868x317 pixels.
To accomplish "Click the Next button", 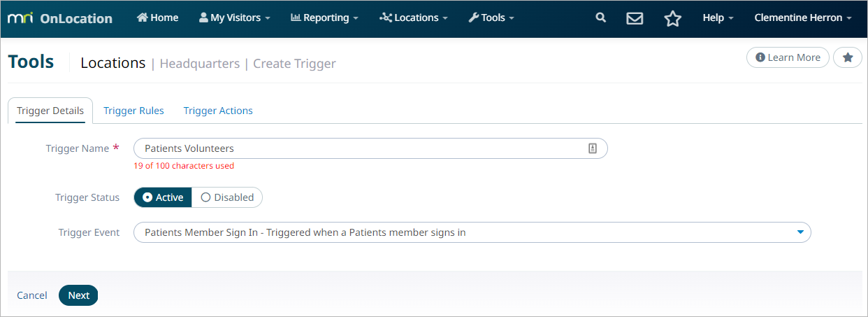I will [78, 295].
